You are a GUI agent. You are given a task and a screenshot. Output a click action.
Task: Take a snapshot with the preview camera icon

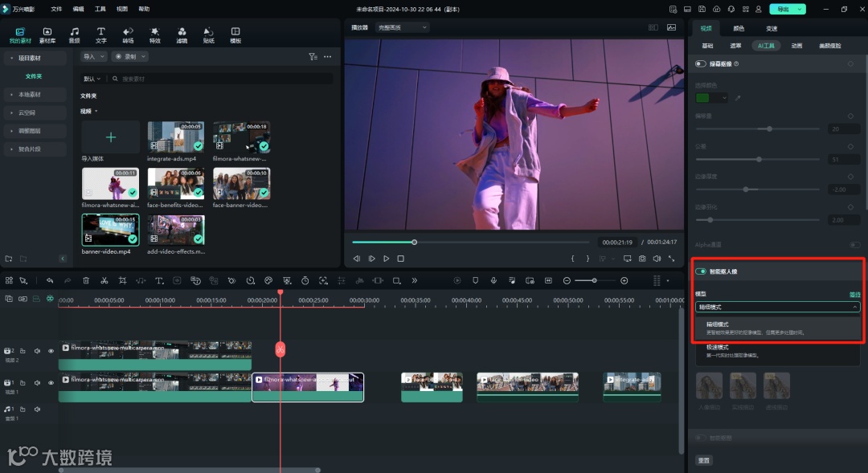point(641,259)
